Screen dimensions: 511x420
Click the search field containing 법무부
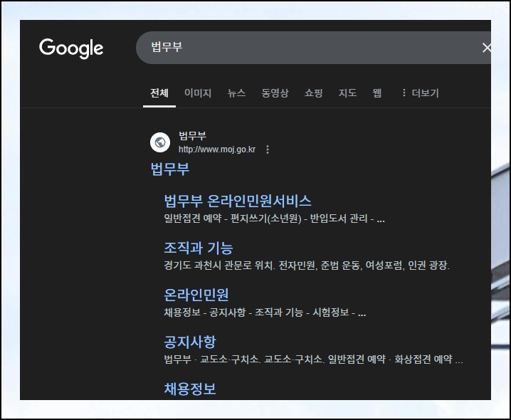[x=313, y=48]
